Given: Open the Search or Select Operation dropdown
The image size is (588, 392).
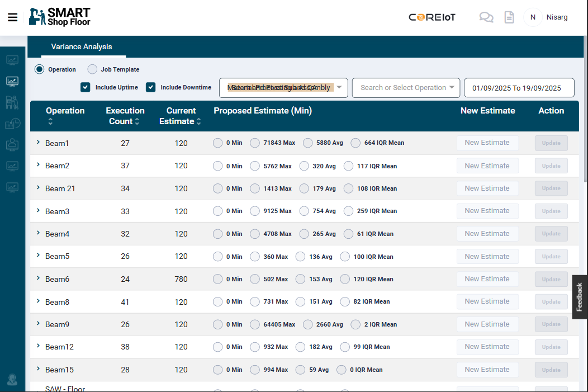Looking at the screenshot, I should tap(406, 88).
